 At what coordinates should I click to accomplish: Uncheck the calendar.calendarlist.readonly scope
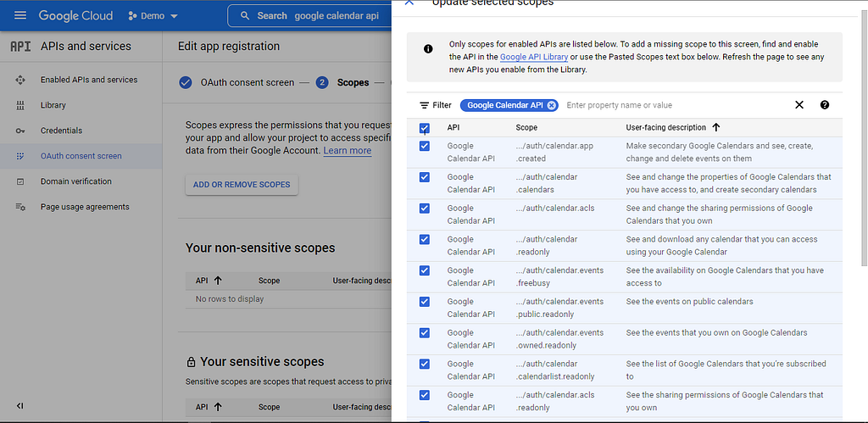click(425, 364)
